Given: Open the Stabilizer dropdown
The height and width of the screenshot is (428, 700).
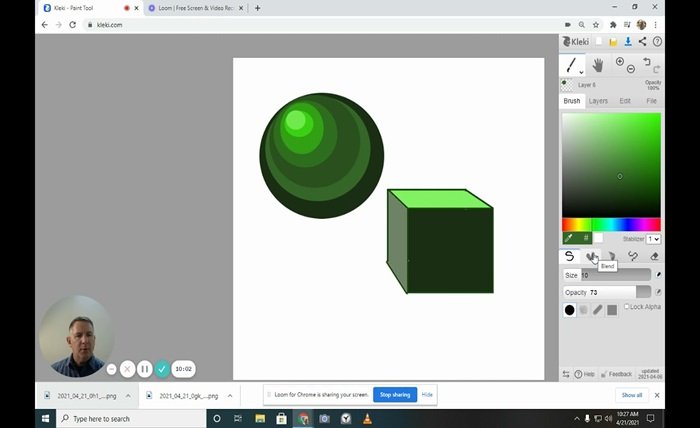Looking at the screenshot, I should coord(653,239).
